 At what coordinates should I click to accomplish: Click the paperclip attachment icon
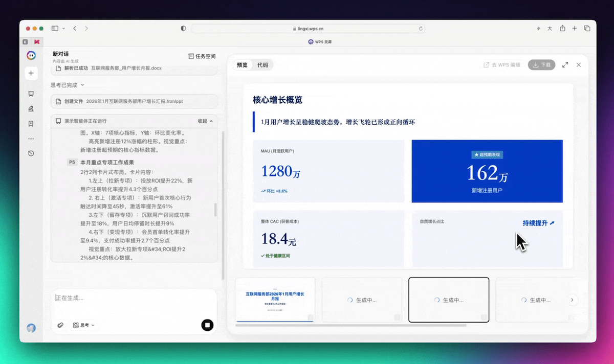60,325
